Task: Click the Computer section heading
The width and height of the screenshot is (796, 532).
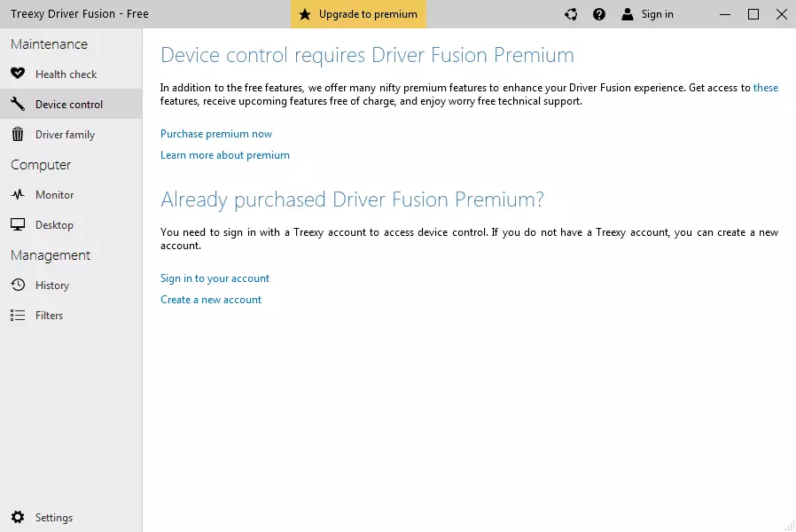Action: (x=41, y=165)
